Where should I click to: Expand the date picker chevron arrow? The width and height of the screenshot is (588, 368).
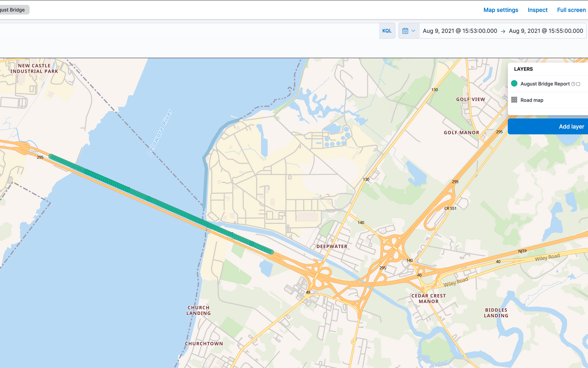coord(413,31)
